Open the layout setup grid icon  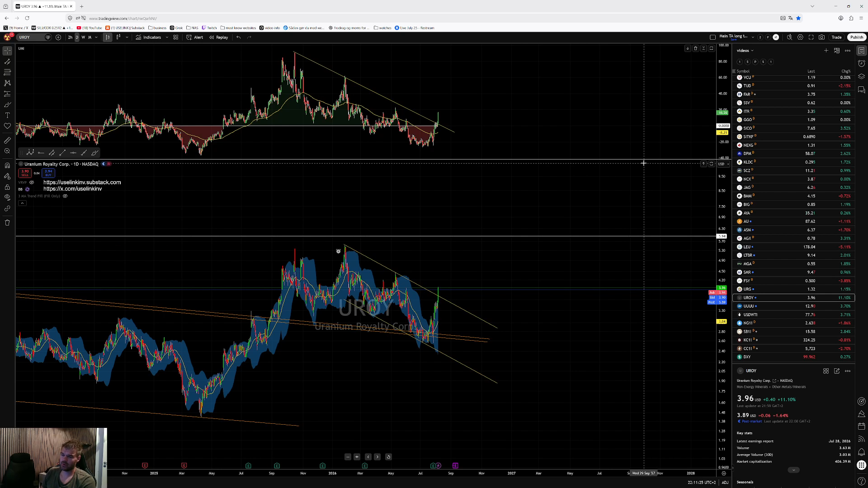(x=176, y=38)
